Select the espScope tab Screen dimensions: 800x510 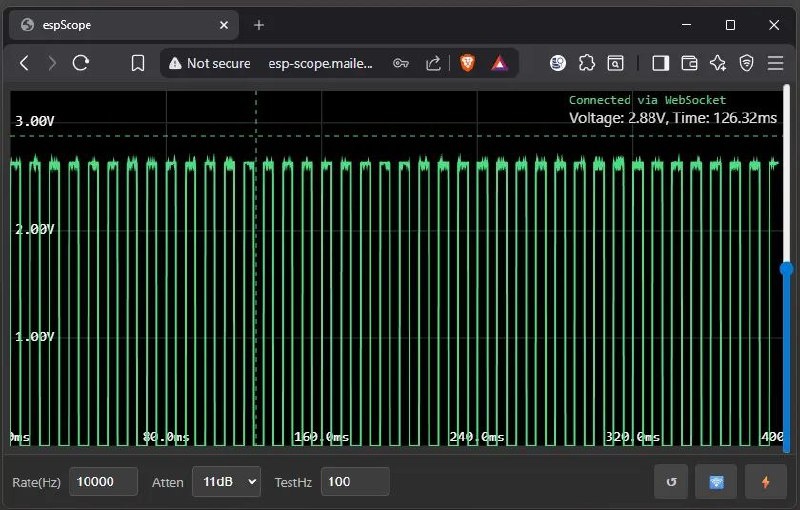(123, 25)
